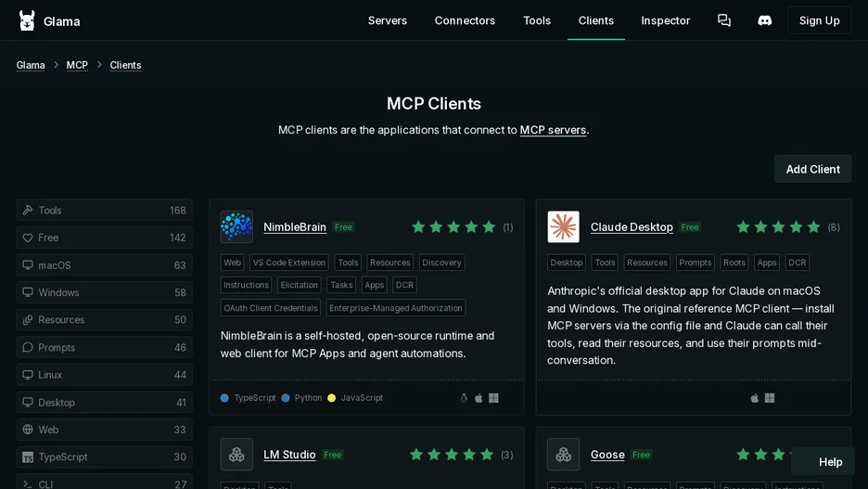The width and height of the screenshot is (868, 489).
Task: Click the Elicitation tag on NimbleBrain
Action: pyautogui.click(x=299, y=285)
